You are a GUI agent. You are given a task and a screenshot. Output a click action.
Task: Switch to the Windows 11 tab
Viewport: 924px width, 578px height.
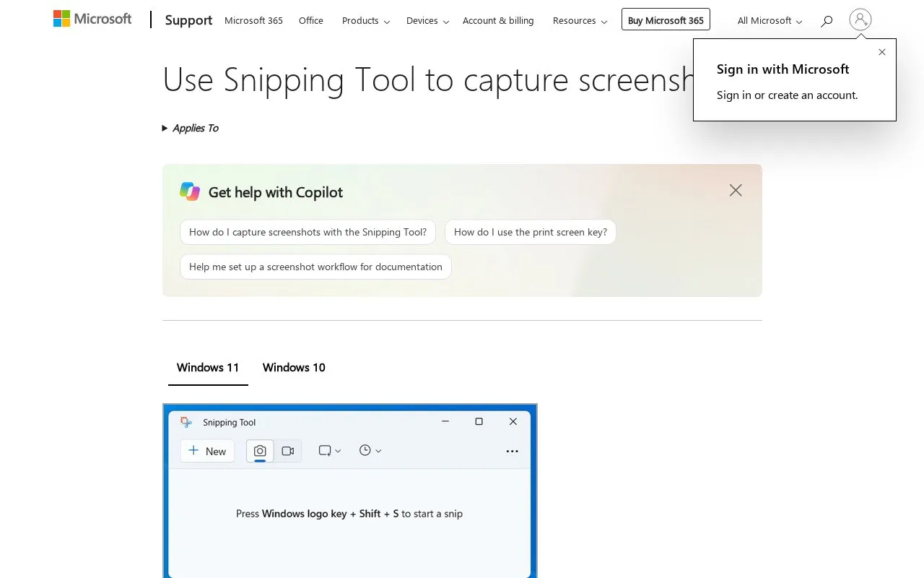[x=208, y=368]
